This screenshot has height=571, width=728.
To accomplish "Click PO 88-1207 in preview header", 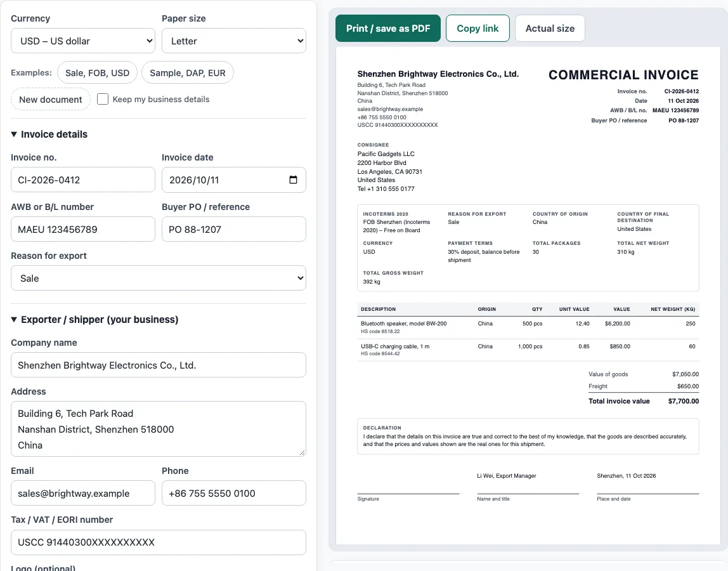I will pyautogui.click(x=684, y=121).
